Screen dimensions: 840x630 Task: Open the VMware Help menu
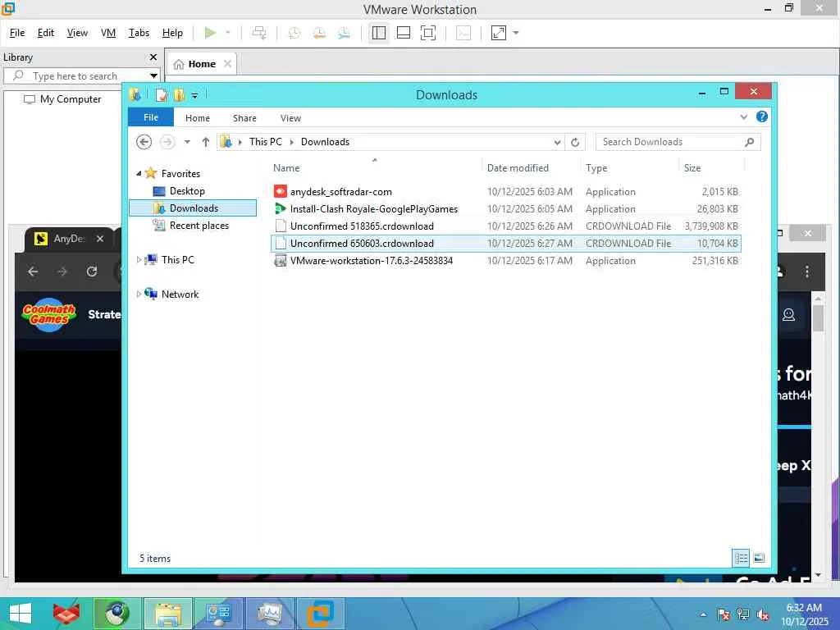(172, 33)
